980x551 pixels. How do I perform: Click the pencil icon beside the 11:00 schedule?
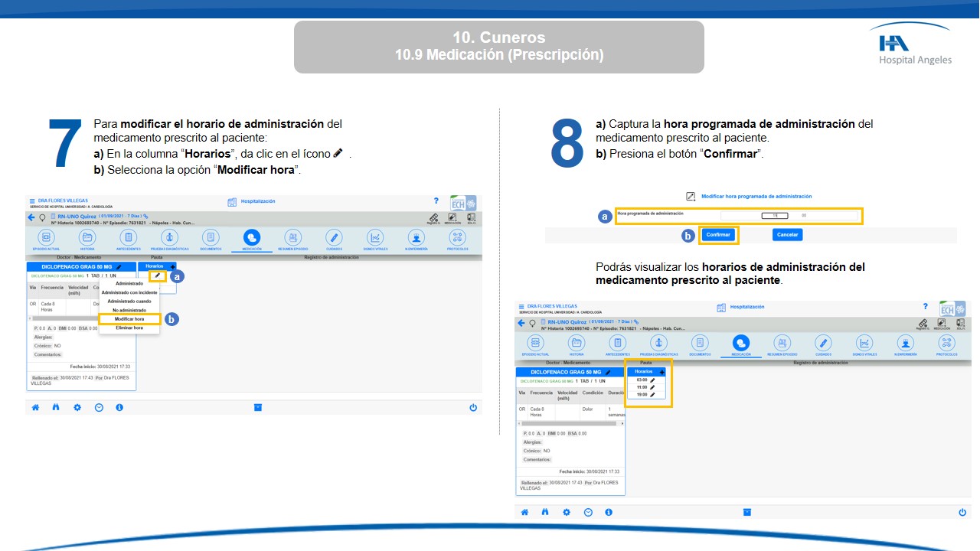[652, 387]
